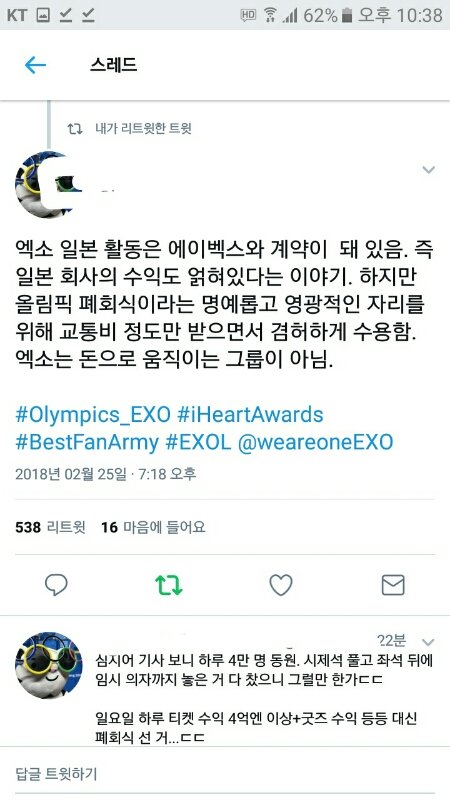
Task: Open the main tweet author's profile picture
Action: [x=48, y=185]
